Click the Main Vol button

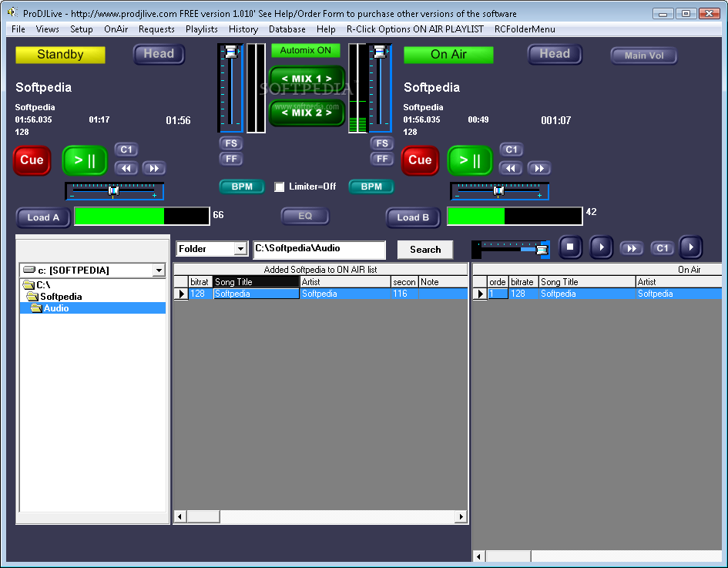click(x=644, y=55)
